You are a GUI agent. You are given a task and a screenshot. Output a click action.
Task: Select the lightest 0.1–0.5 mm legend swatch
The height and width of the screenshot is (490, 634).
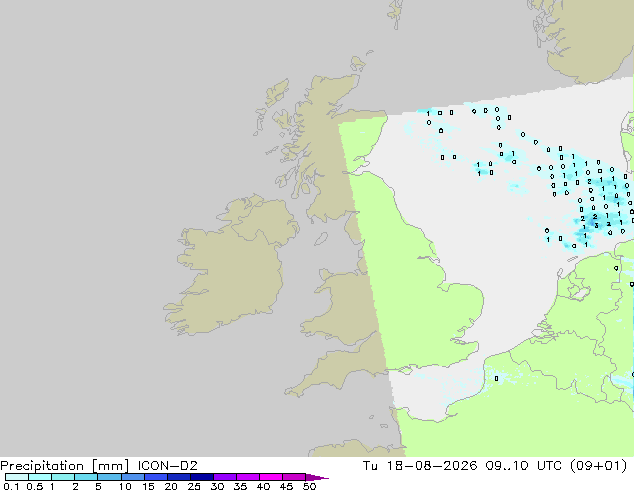pyautogui.click(x=17, y=477)
